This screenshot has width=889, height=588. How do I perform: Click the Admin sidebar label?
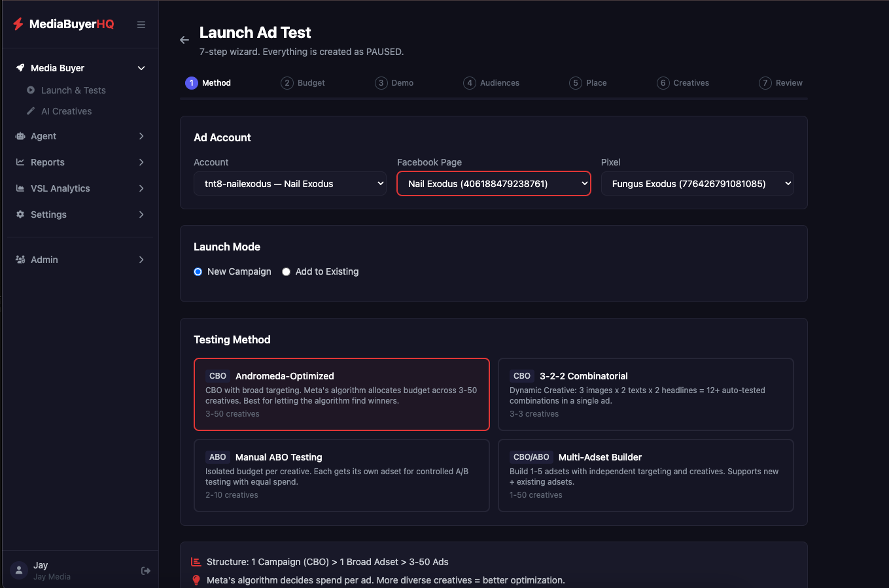point(44,260)
